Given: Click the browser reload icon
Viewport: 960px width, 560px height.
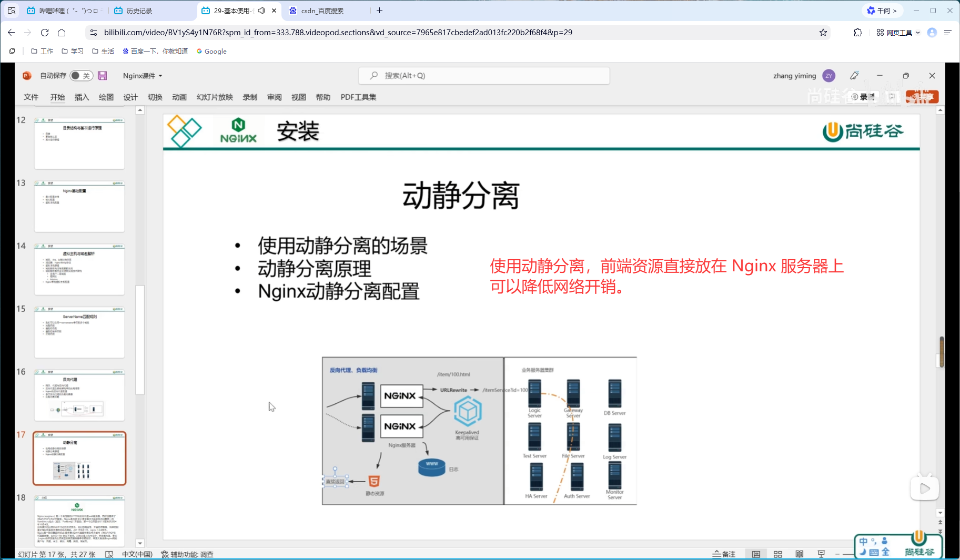Looking at the screenshot, I should pos(45,33).
